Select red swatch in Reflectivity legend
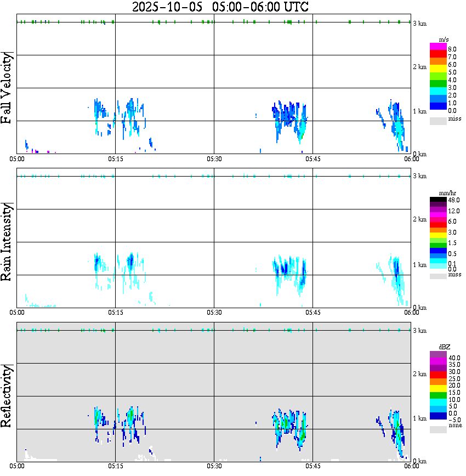466x476 pixels. pos(438,375)
